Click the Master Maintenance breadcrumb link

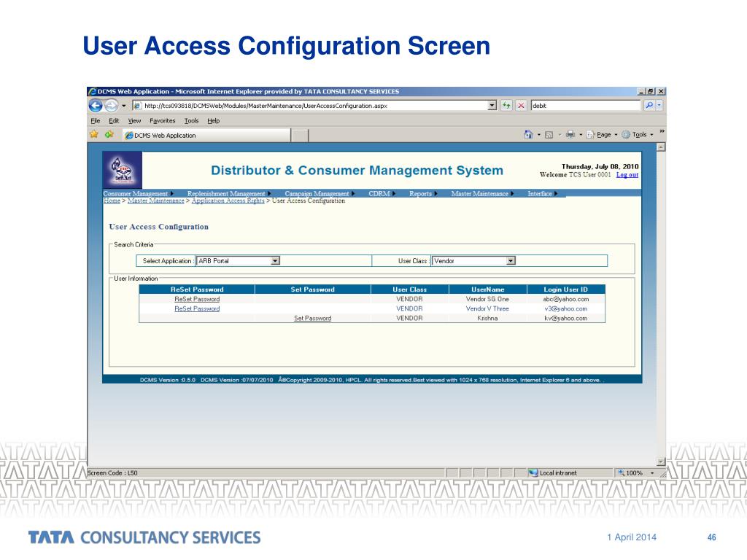tap(156, 201)
